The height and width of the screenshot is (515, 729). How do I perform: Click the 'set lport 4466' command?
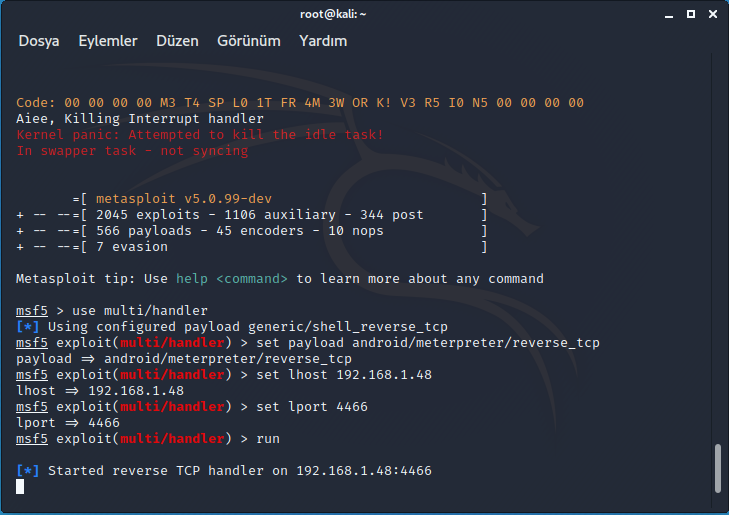(312, 407)
